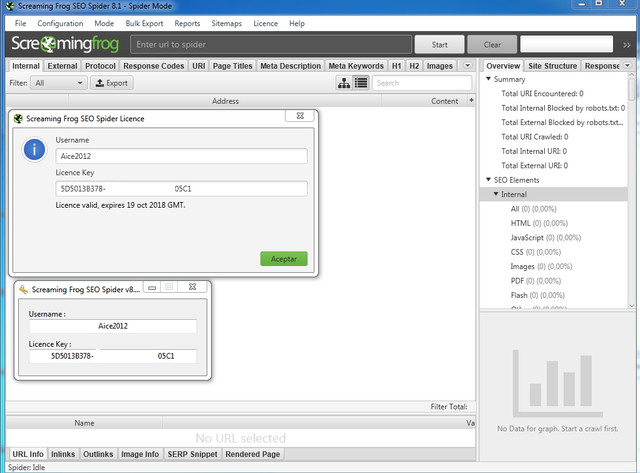Select the H1 tab
Image resolution: width=640 pixels, height=473 pixels.
[396, 66]
